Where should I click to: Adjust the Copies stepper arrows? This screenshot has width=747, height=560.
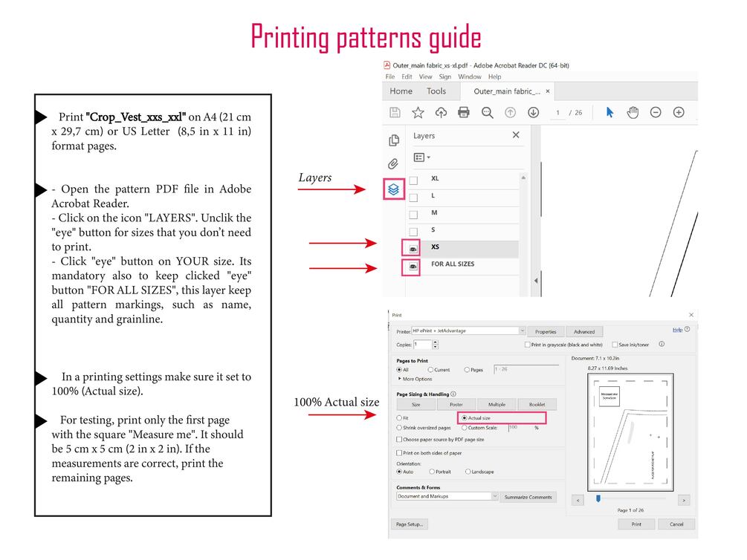436,345
